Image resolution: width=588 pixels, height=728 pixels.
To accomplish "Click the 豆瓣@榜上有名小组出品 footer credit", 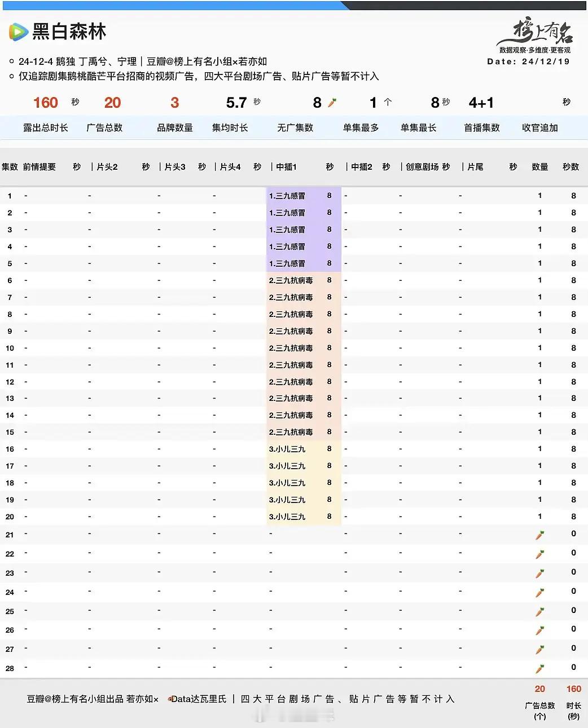I will pos(75,699).
